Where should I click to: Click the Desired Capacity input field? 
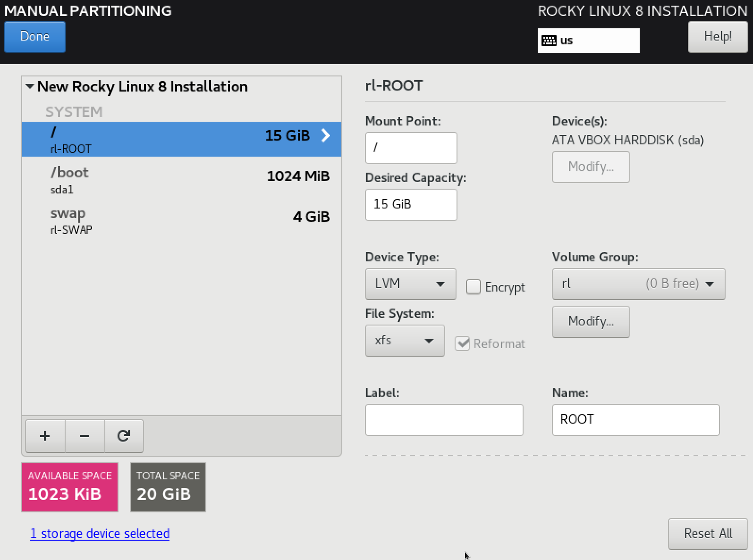411,205
